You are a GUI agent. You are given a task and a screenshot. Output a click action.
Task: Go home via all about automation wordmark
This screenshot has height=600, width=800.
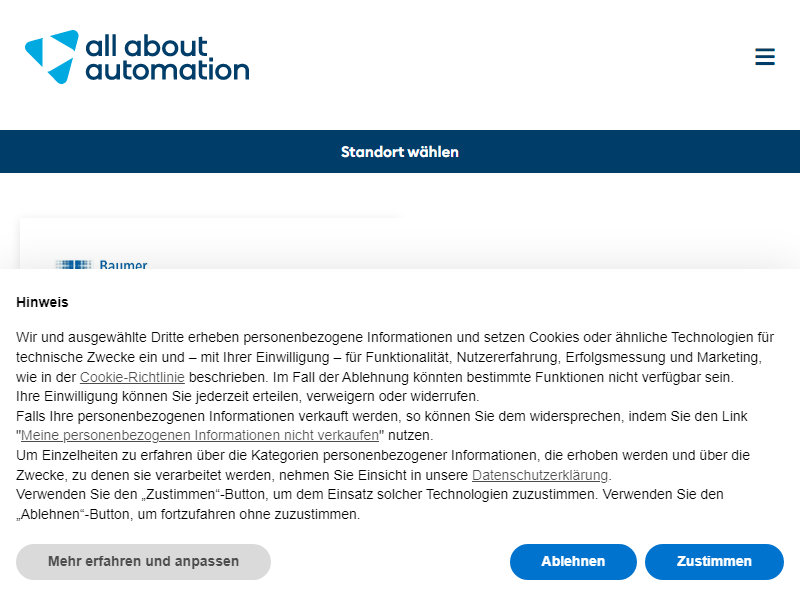pos(167,58)
